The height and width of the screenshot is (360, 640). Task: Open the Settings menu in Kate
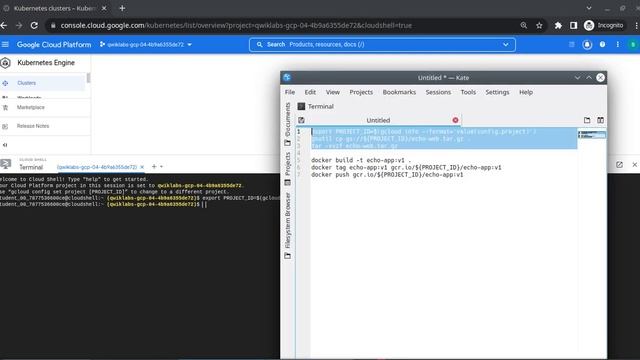(497, 92)
